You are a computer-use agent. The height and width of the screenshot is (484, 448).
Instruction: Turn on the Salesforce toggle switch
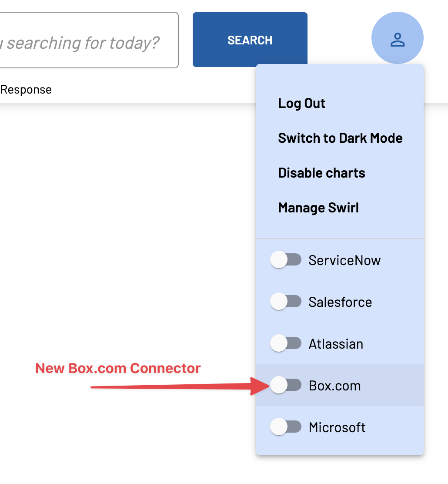pos(286,301)
